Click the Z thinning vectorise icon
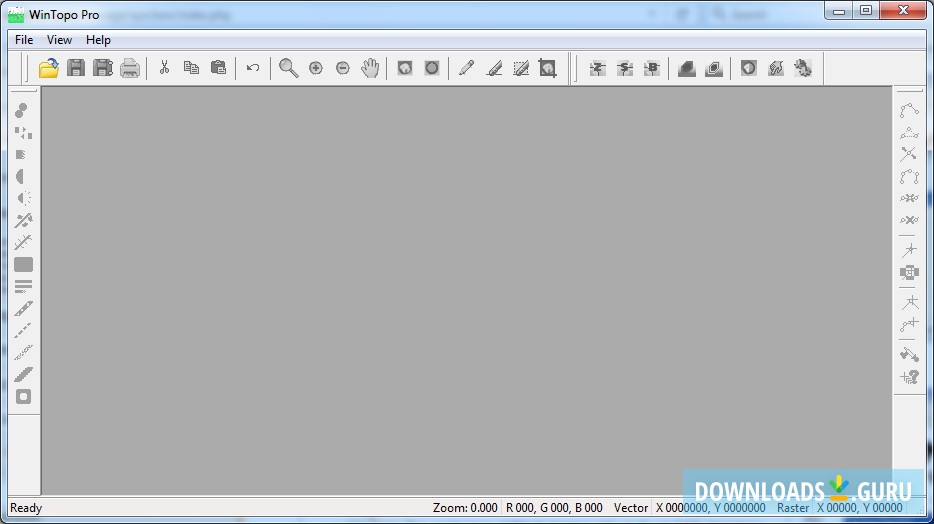This screenshot has height=524, width=934. click(x=597, y=68)
